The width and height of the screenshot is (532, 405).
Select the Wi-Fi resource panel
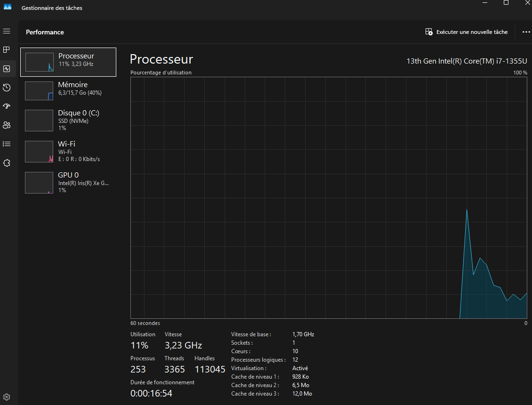coord(68,151)
